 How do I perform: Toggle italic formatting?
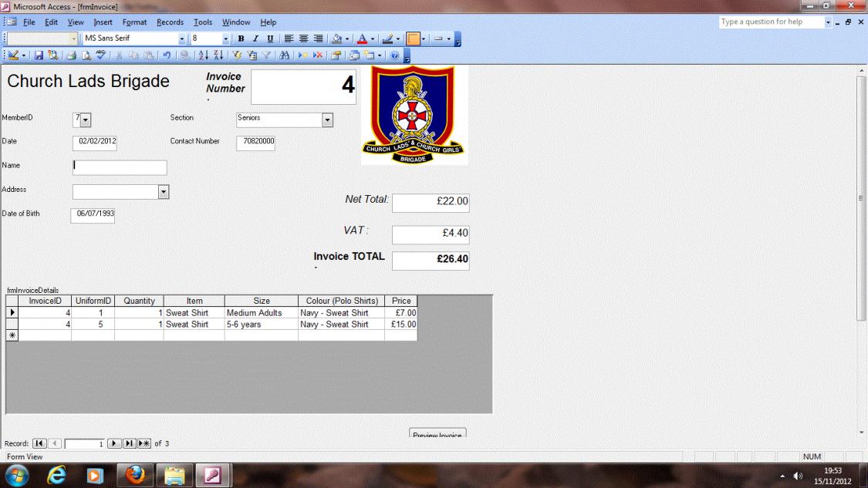tap(255, 39)
